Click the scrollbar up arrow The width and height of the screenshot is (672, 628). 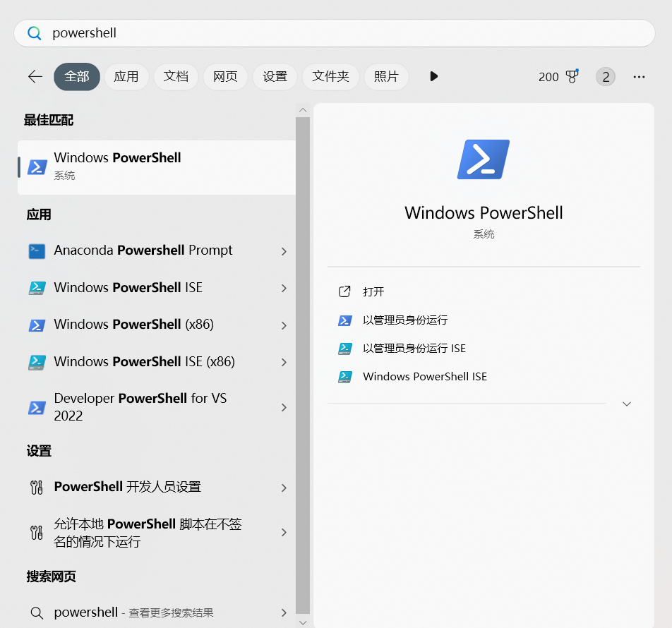303,110
